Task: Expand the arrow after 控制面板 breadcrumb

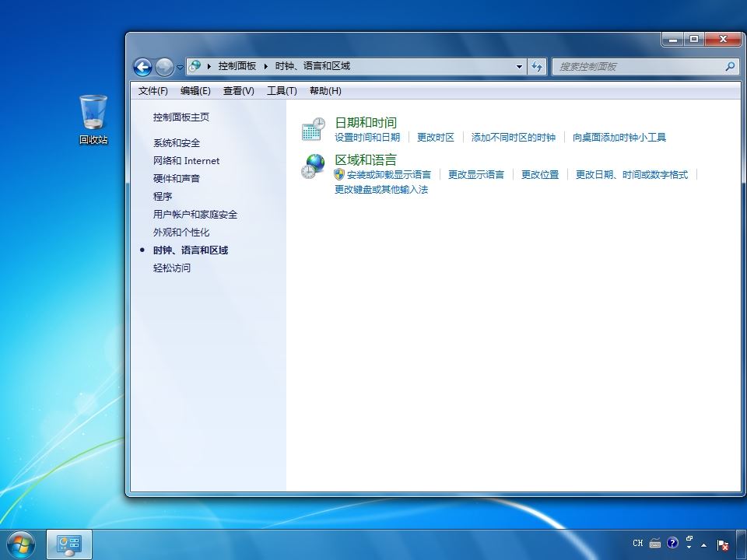Action: click(266, 67)
